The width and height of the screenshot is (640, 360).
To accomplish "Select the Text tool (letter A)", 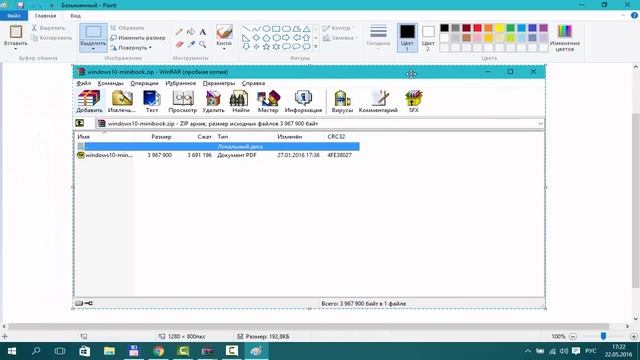I will (x=202, y=32).
